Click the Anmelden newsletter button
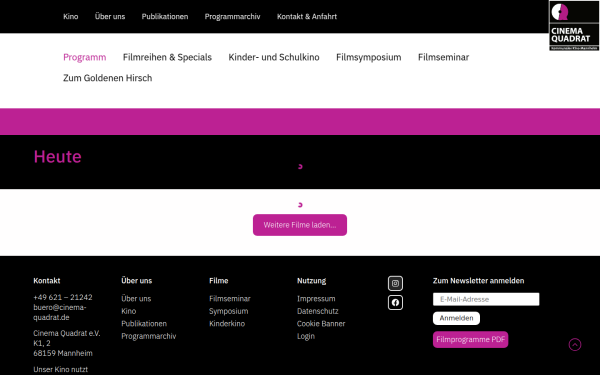 point(456,318)
